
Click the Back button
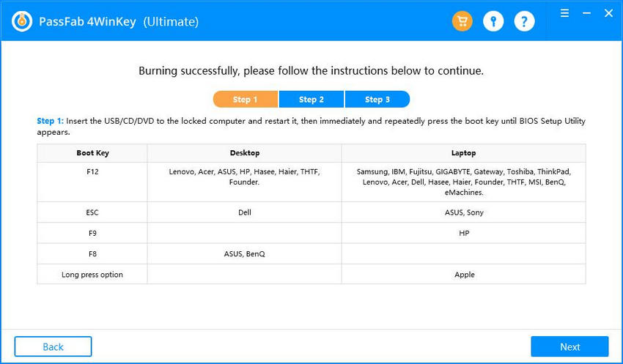click(x=53, y=346)
